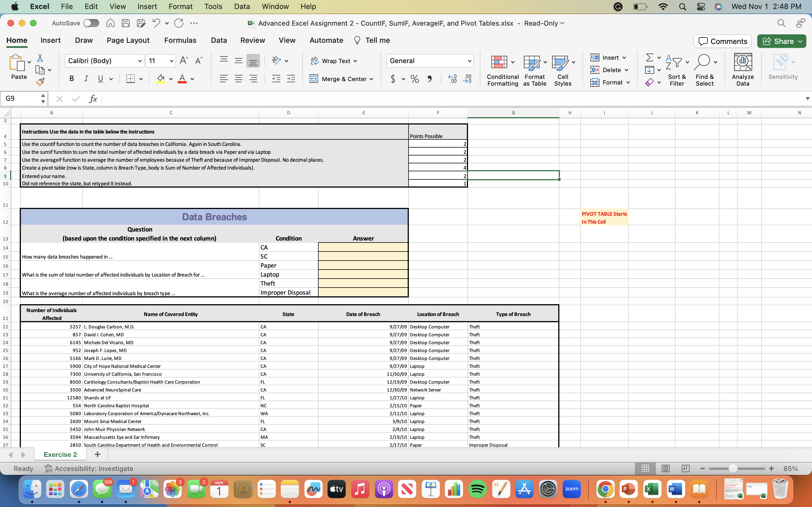Image resolution: width=812 pixels, height=507 pixels.
Task: Apply bold formatting
Action: pyautogui.click(x=71, y=79)
